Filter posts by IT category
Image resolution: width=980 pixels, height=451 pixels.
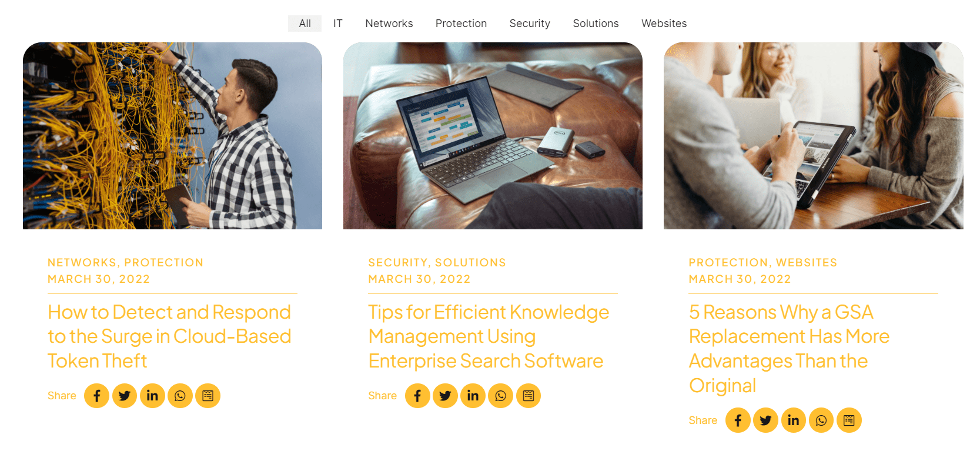337,24
